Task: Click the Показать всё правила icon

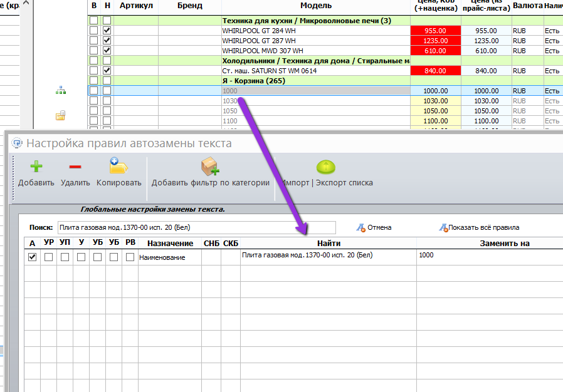Action: click(x=443, y=227)
